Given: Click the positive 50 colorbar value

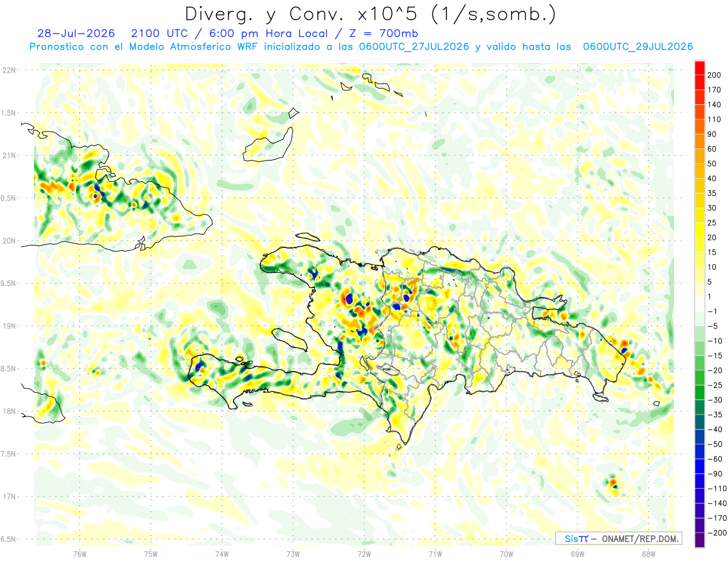Looking at the screenshot, I should point(712,164).
